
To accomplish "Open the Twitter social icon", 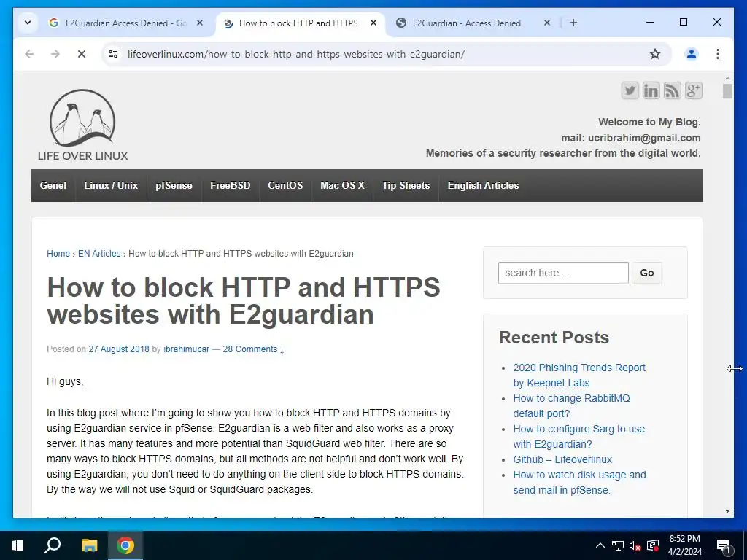I will click(x=630, y=90).
